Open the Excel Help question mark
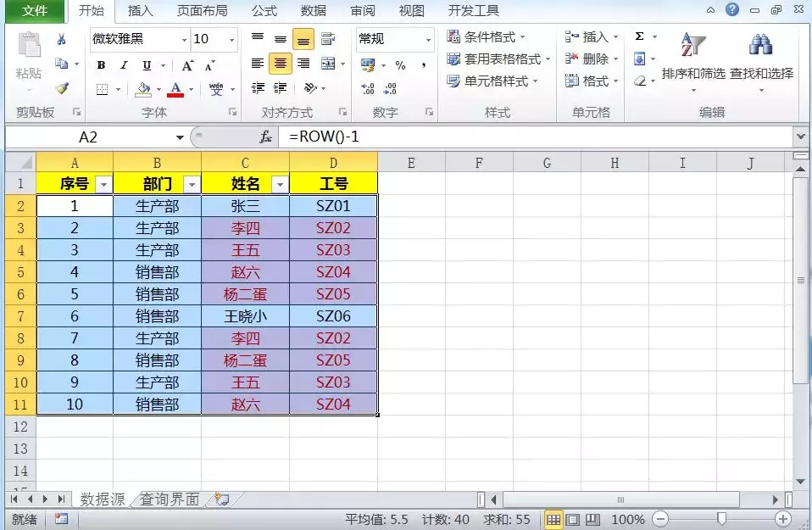The height and width of the screenshot is (530, 812). click(732, 9)
